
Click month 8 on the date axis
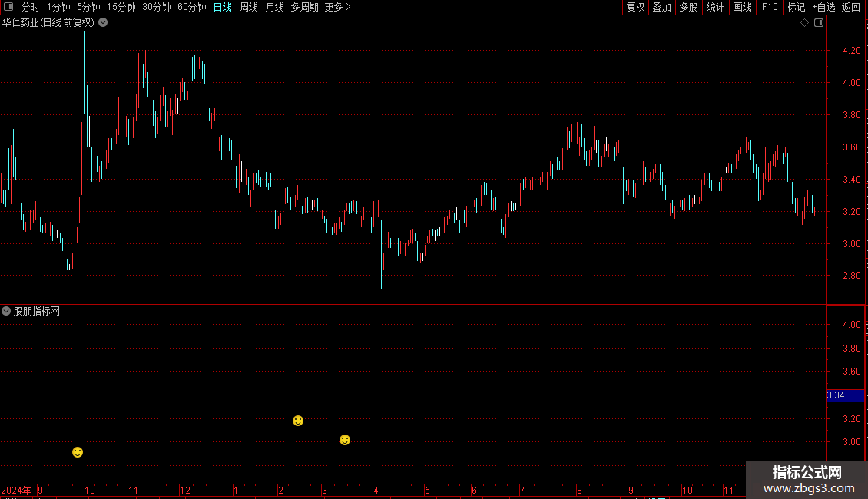point(580,490)
